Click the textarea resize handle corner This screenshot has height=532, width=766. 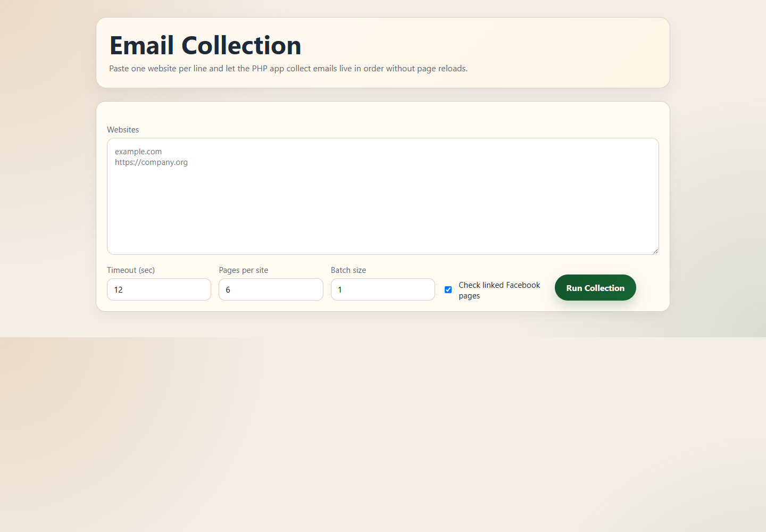(655, 251)
